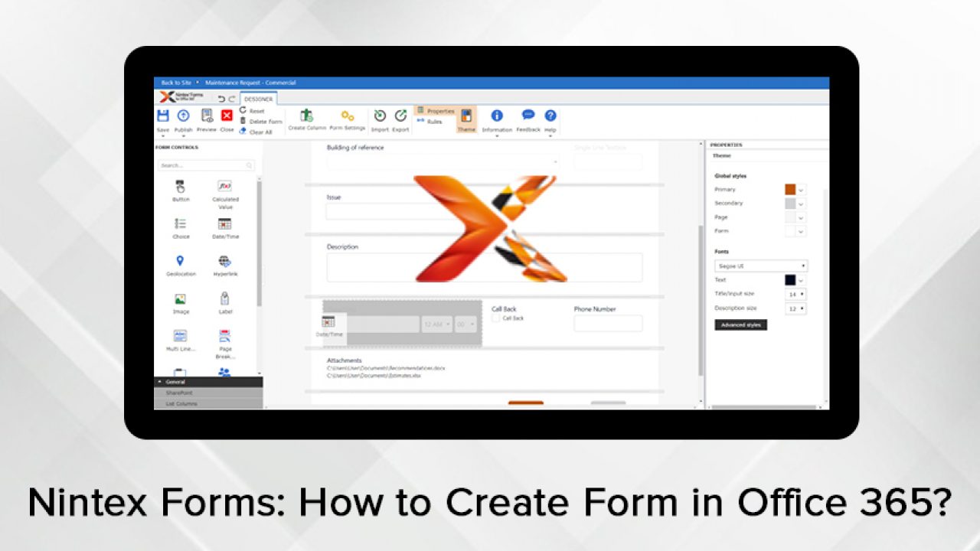980x551 pixels.
Task: Select the Label control
Action: point(225,303)
